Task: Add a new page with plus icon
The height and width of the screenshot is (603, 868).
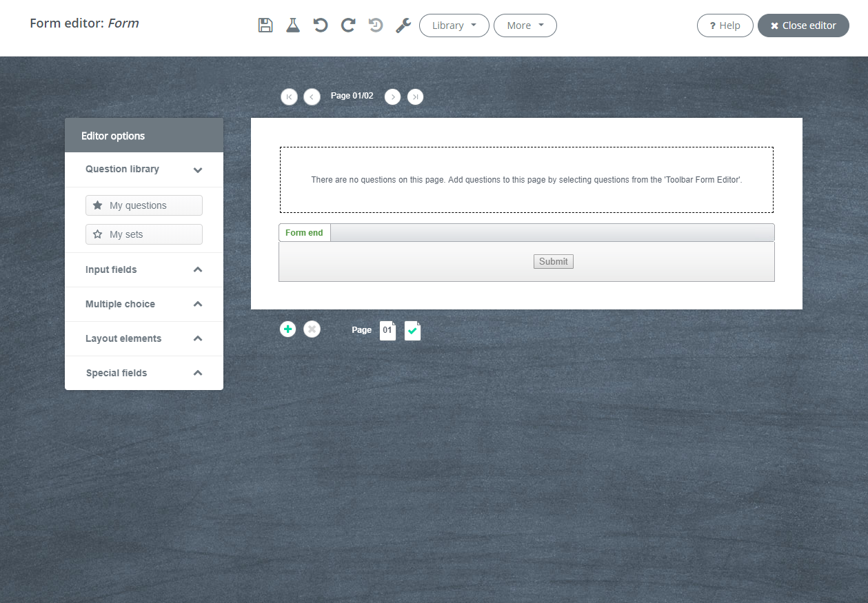Action: point(288,329)
